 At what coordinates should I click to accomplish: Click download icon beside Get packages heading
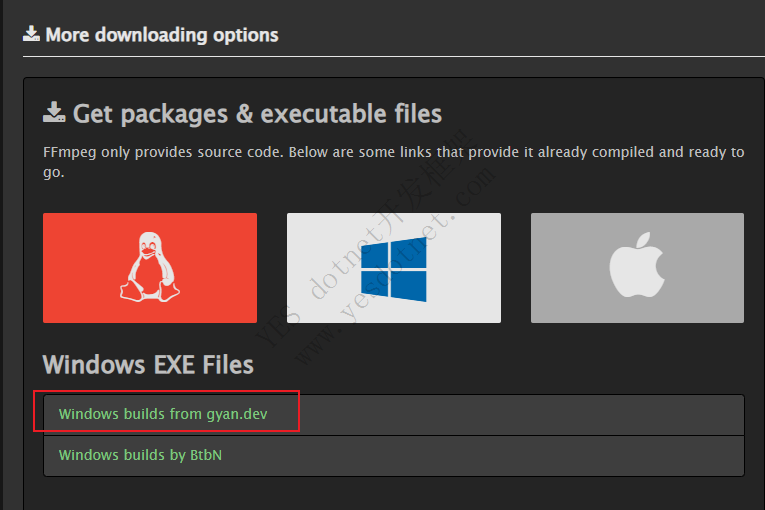coord(54,113)
